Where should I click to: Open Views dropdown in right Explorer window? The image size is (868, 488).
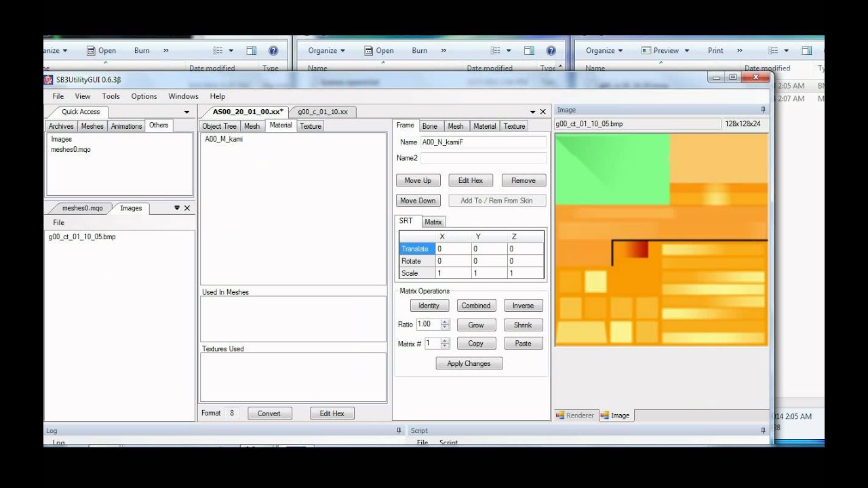click(786, 50)
